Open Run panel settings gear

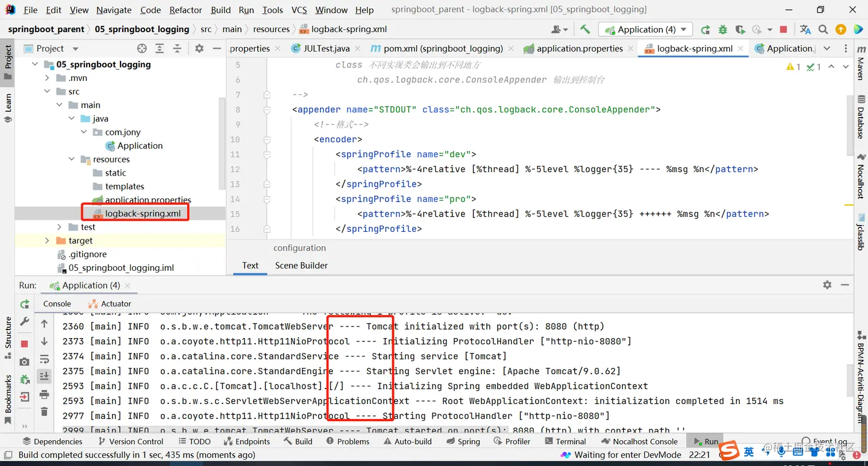827,285
